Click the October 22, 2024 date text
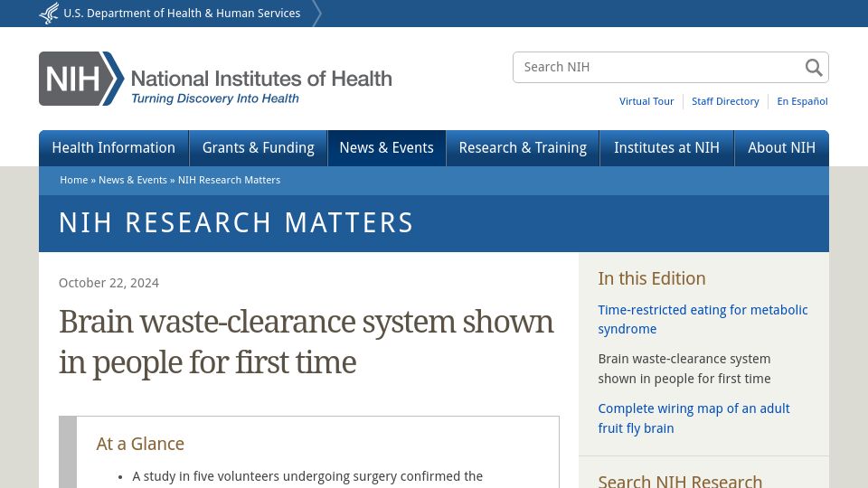 108,283
